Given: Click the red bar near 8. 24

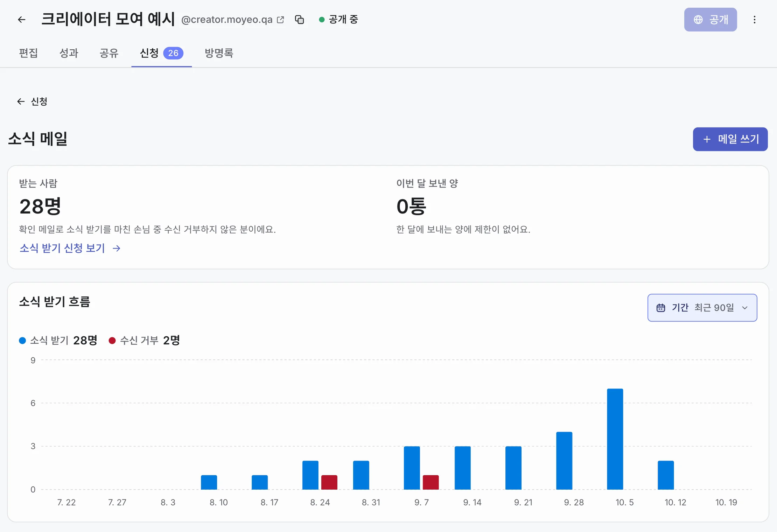Looking at the screenshot, I should (x=329, y=482).
